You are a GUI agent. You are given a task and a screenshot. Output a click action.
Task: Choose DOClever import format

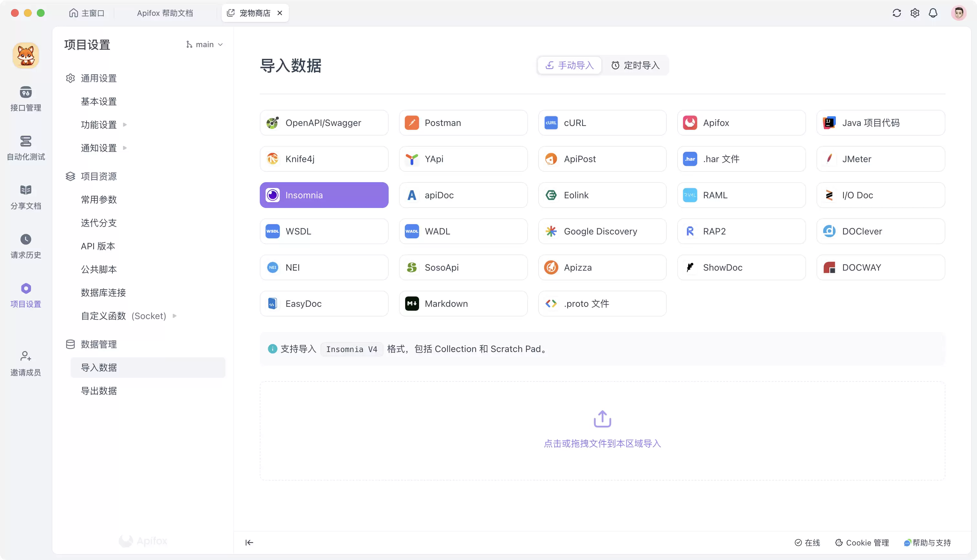point(880,231)
